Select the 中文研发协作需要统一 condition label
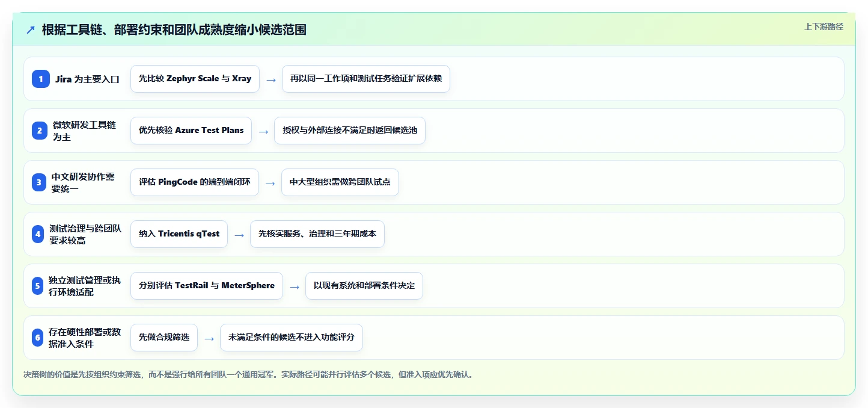Screen dimensions: 868x408 tap(83, 182)
